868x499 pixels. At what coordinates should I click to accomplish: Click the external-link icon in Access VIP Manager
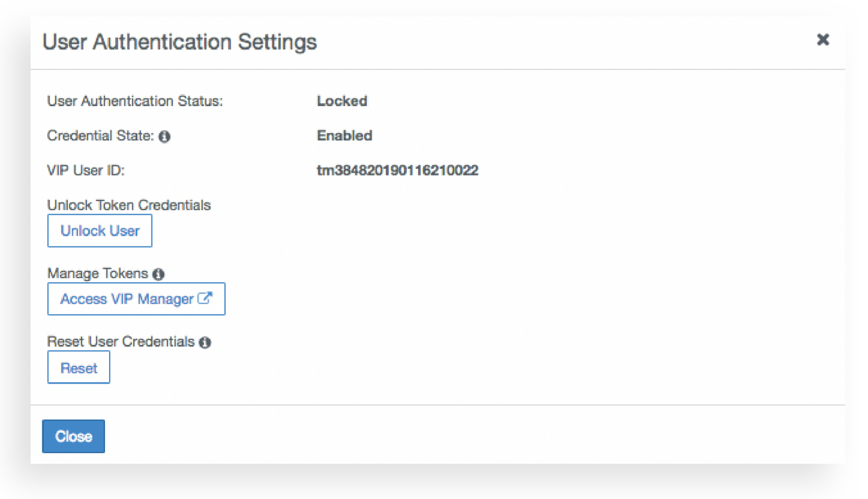[205, 298]
